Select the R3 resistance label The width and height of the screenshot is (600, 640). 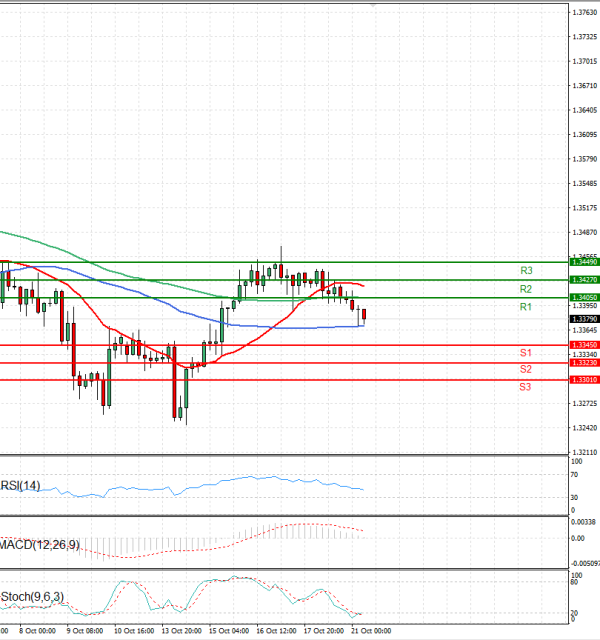click(525, 271)
